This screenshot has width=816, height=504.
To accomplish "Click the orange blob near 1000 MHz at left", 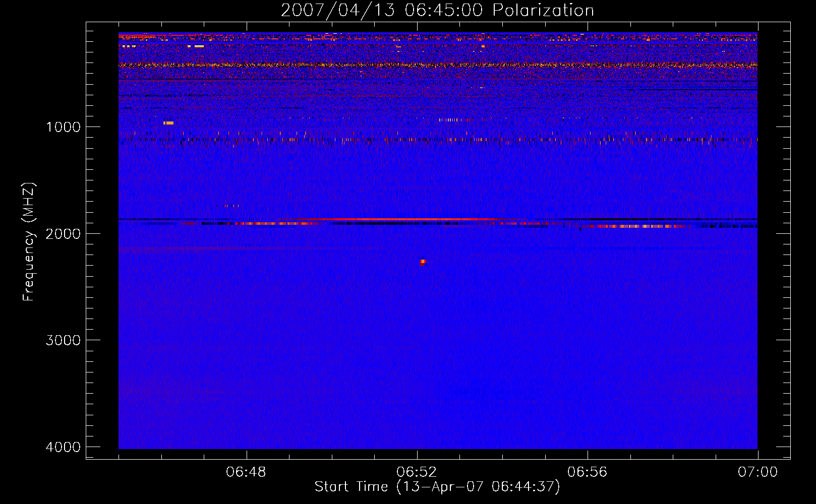I will (168, 123).
